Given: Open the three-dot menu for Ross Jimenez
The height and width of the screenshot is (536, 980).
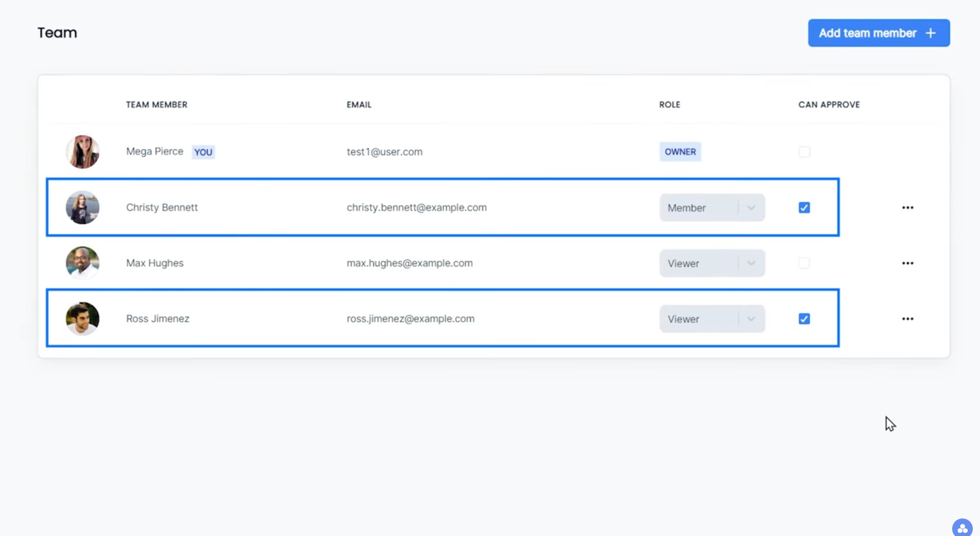Looking at the screenshot, I should pyautogui.click(x=907, y=319).
